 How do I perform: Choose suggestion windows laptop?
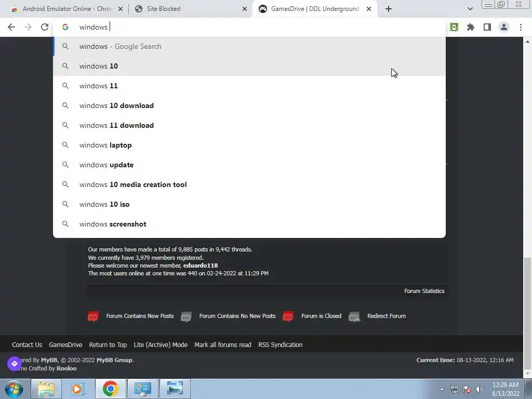click(x=249, y=145)
